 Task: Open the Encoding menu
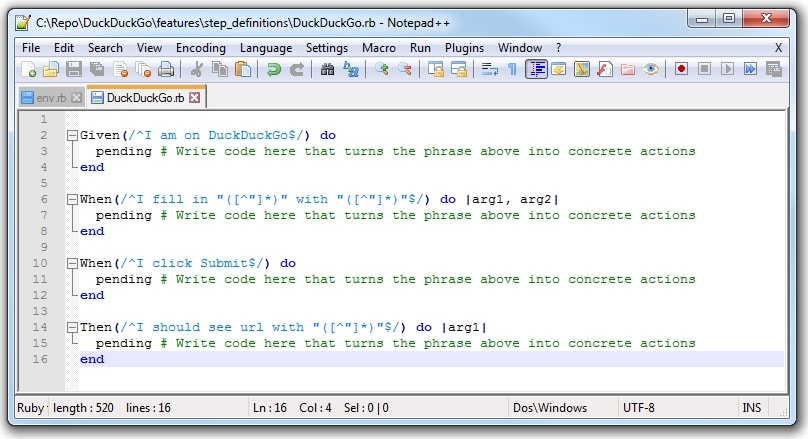click(201, 48)
